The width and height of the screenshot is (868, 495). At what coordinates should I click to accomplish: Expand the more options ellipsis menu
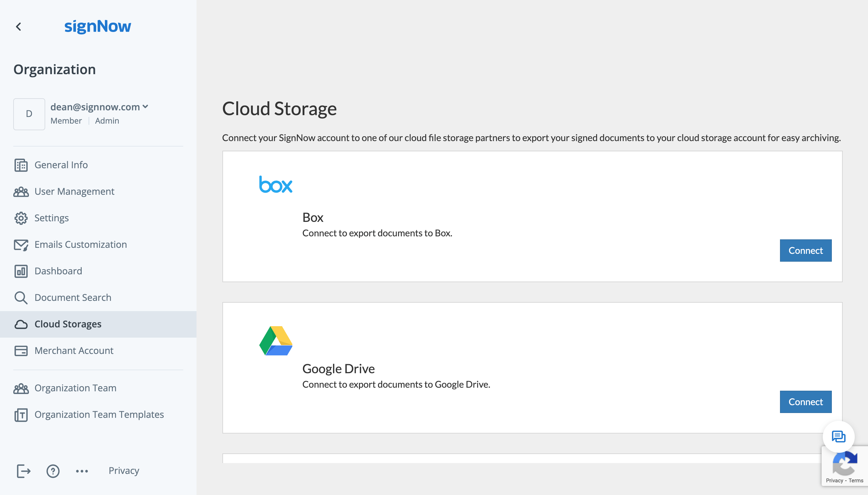(x=82, y=471)
